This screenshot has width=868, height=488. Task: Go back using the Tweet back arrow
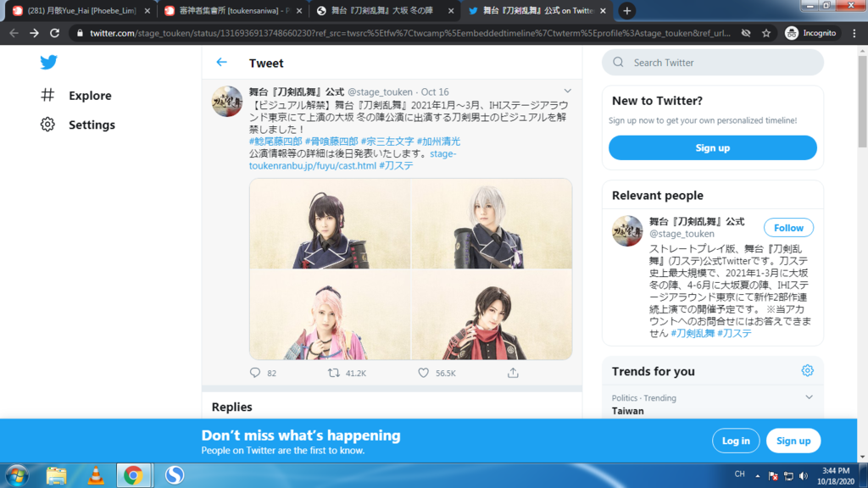221,63
